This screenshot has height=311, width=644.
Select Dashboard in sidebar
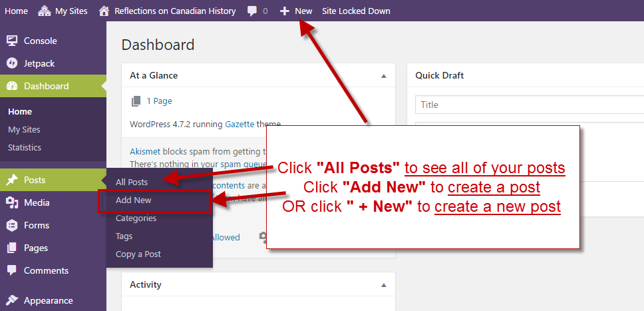[x=47, y=86]
